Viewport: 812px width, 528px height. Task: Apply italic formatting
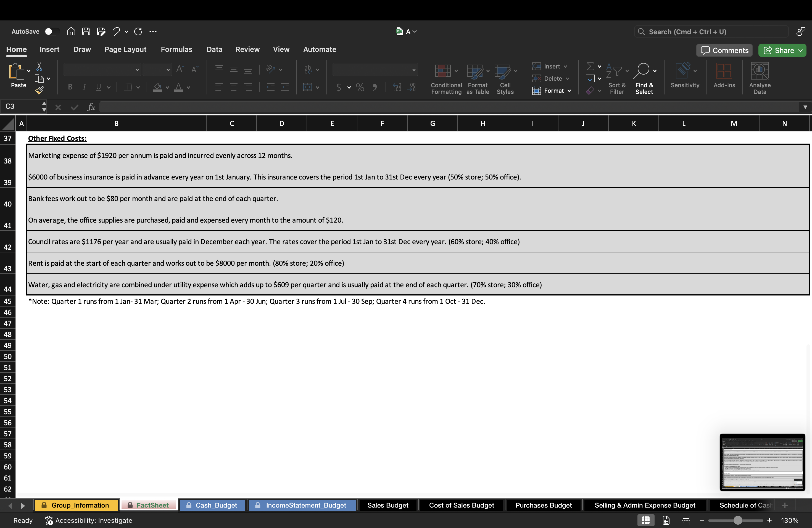(x=84, y=87)
